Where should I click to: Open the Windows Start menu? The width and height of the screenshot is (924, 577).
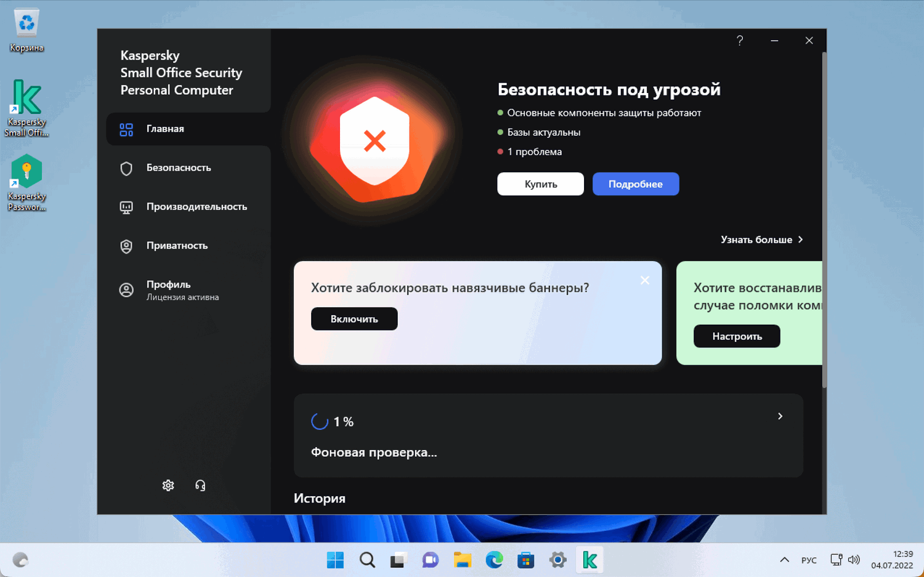click(x=335, y=560)
